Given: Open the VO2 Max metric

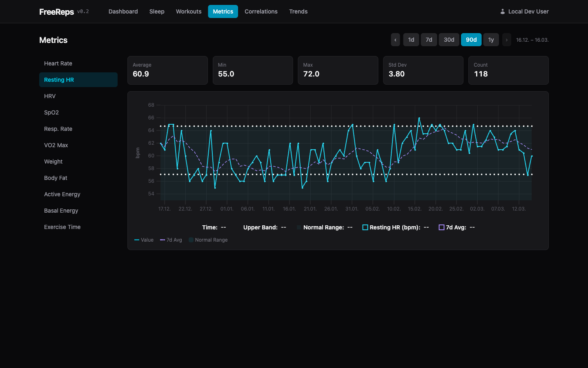Looking at the screenshot, I should [56, 145].
